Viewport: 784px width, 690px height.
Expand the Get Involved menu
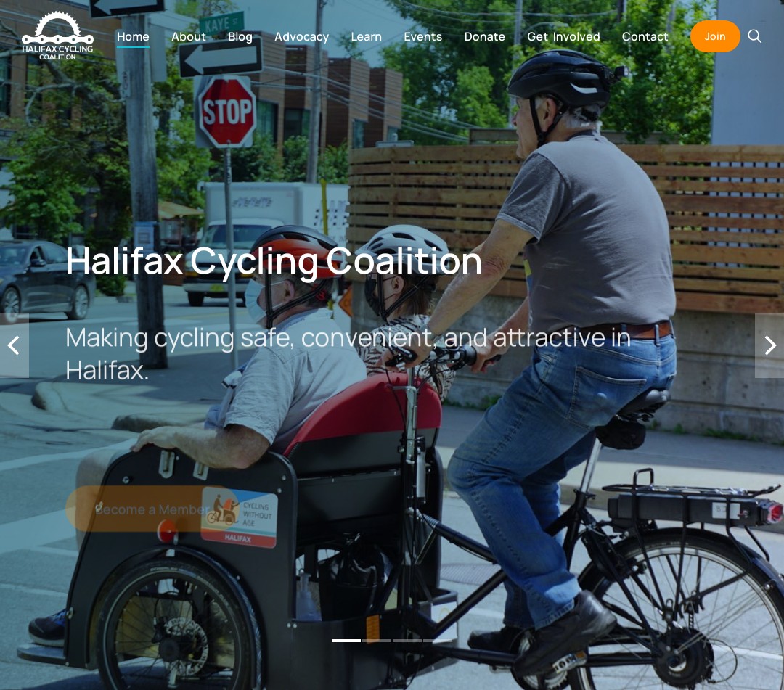(563, 36)
